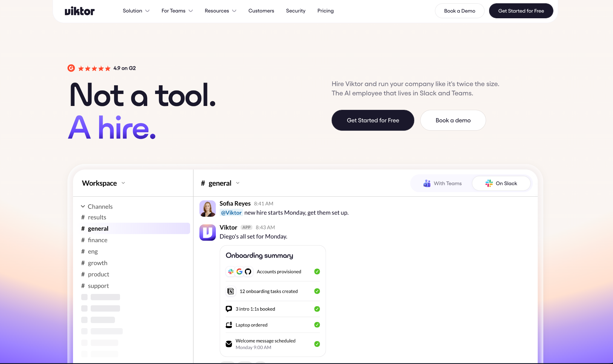Click "Diego's all set for Monday." message
Image resolution: width=613 pixels, height=364 pixels.
tap(254, 237)
